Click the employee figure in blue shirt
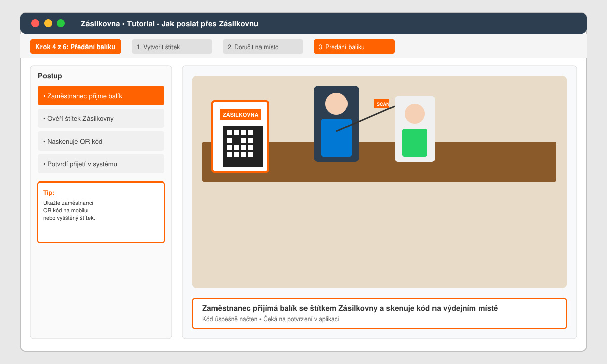Screen dimensions: 607x364 [x=336, y=124]
